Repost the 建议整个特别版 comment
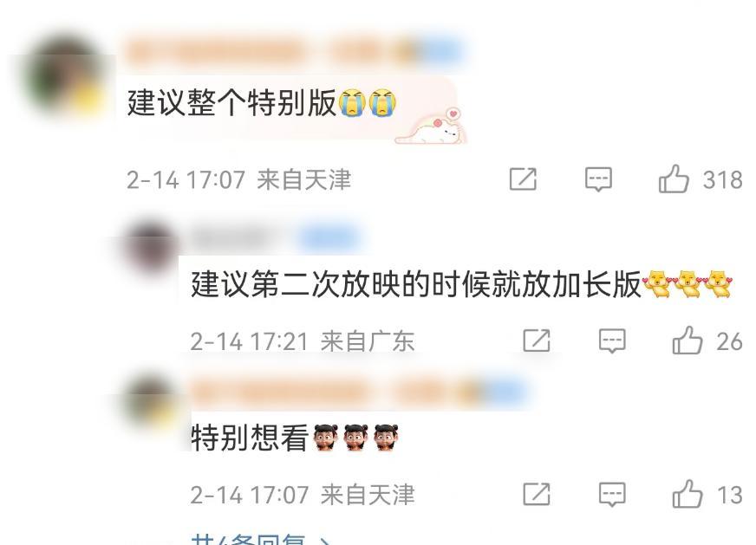The width and height of the screenshot is (756, 545). 523,179
